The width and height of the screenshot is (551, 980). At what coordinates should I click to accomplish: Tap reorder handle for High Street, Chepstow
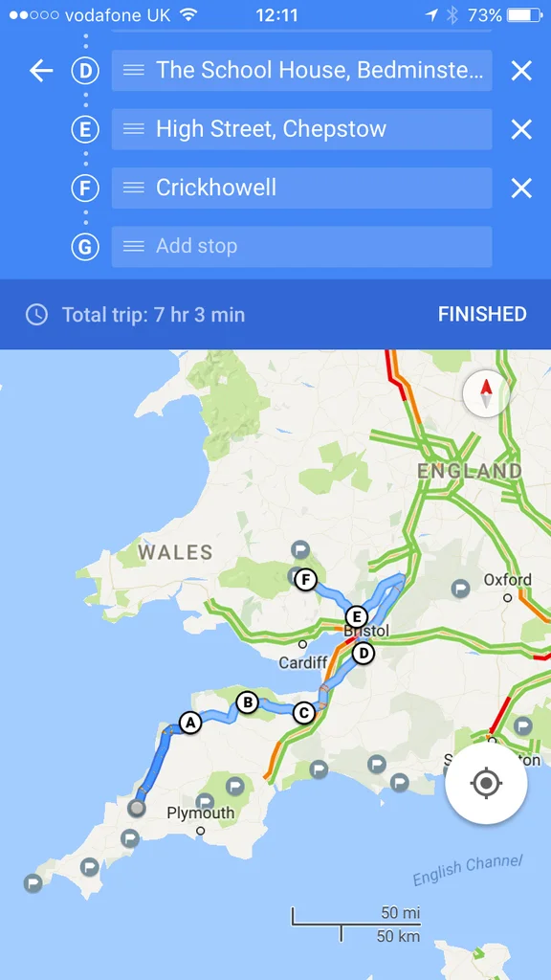coord(134,129)
